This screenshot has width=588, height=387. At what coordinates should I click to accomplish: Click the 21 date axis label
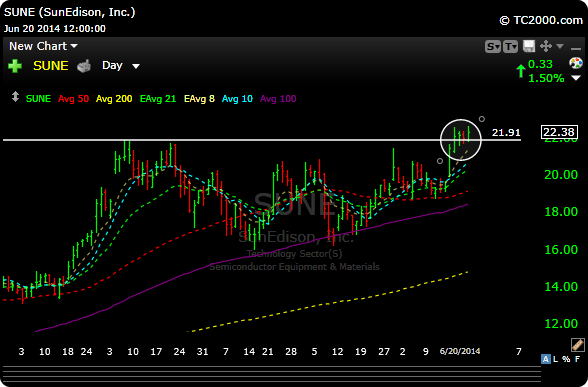tap(267, 352)
